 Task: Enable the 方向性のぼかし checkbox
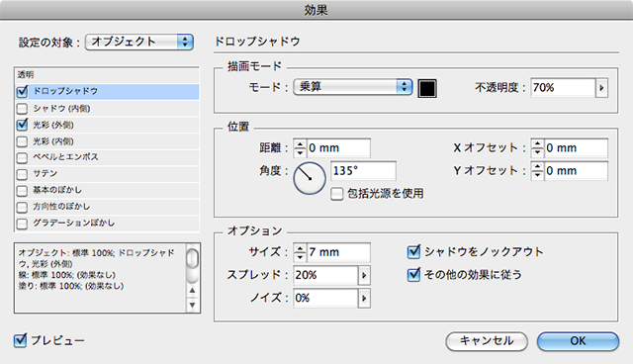22,207
